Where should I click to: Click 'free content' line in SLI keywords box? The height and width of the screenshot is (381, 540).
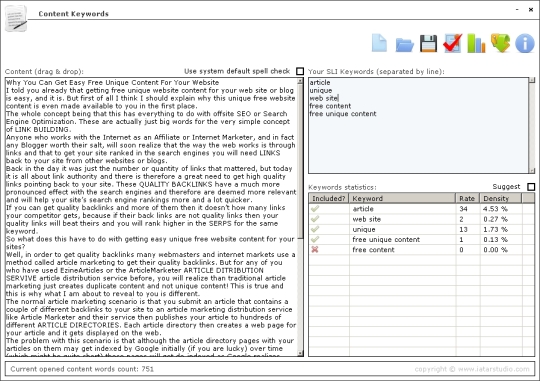click(x=330, y=106)
